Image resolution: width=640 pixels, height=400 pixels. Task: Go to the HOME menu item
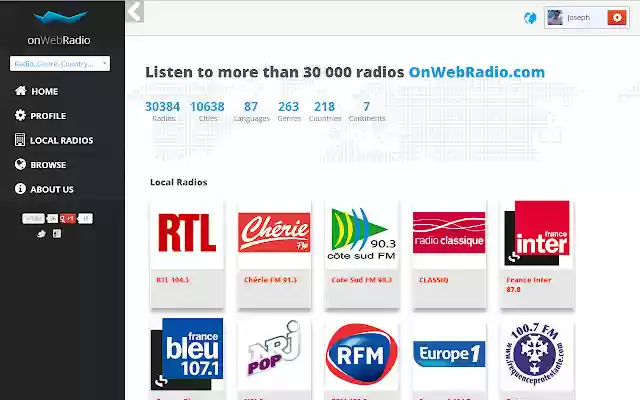[x=44, y=91]
